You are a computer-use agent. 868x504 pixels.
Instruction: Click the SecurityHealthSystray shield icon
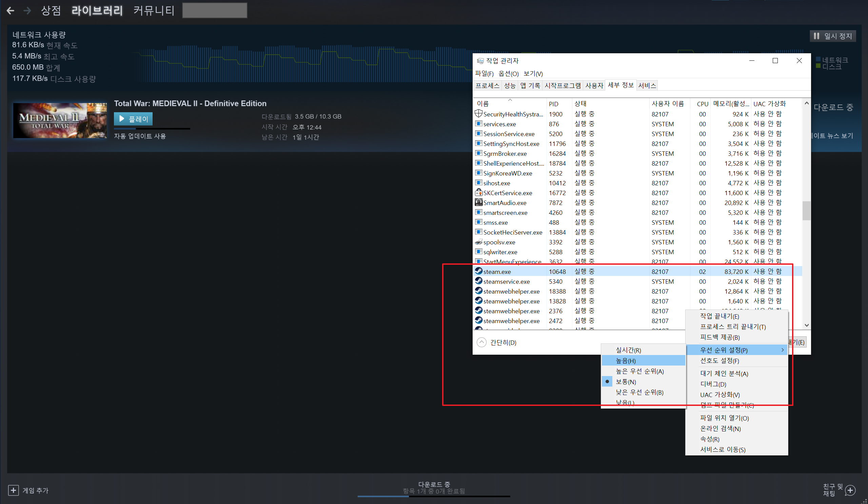coord(478,114)
